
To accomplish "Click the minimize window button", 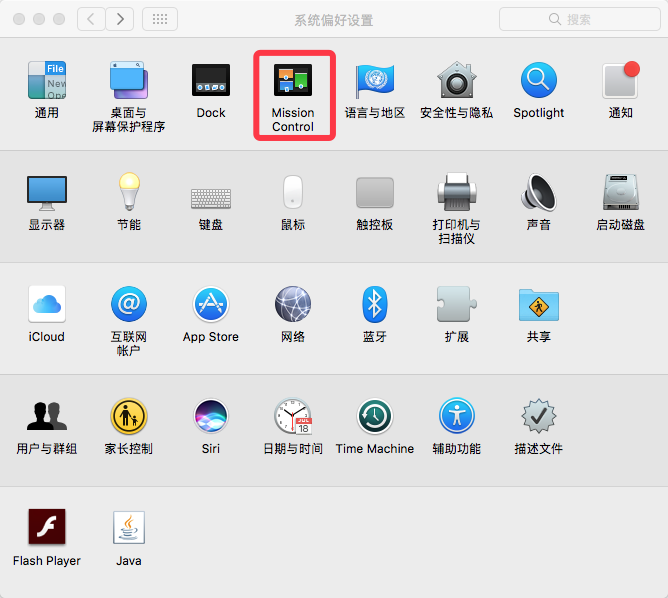I will (39, 19).
